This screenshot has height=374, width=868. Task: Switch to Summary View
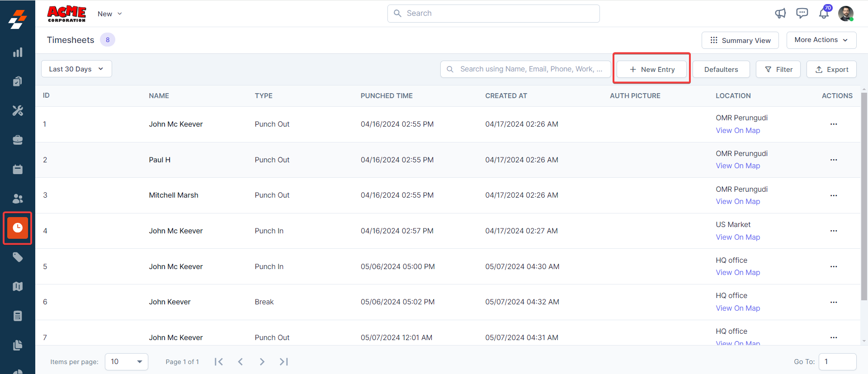(740, 40)
